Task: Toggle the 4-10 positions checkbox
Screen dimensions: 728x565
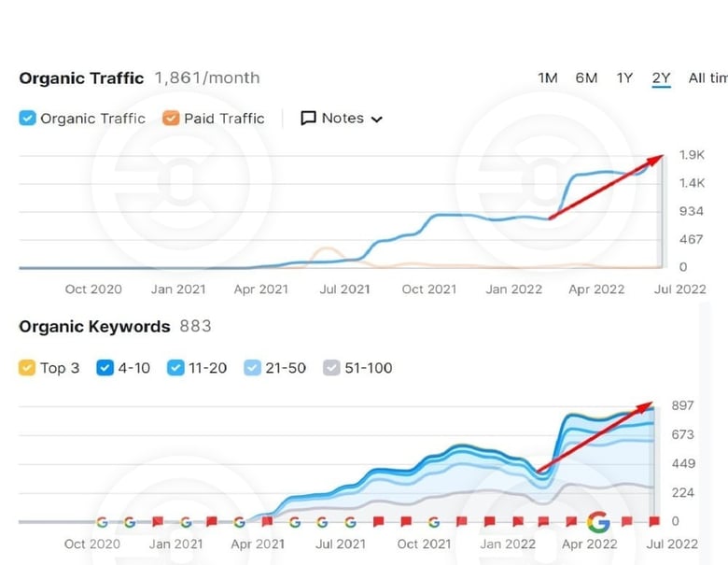Action: tap(105, 368)
